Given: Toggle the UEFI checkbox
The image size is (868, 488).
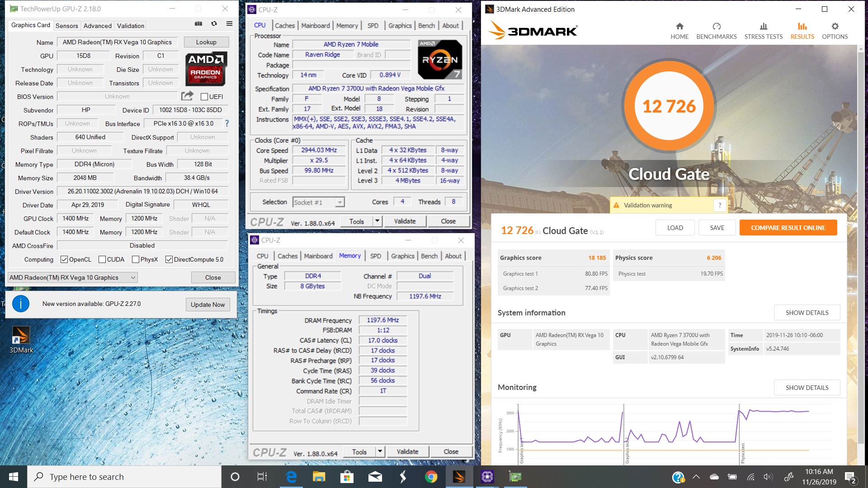Looking at the screenshot, I should coord(204,97).
